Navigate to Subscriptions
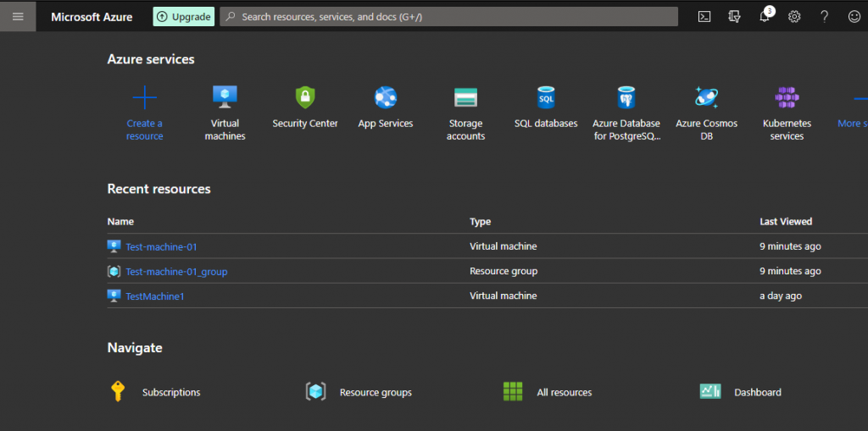 pyautogui.click(x=170, y=392)
